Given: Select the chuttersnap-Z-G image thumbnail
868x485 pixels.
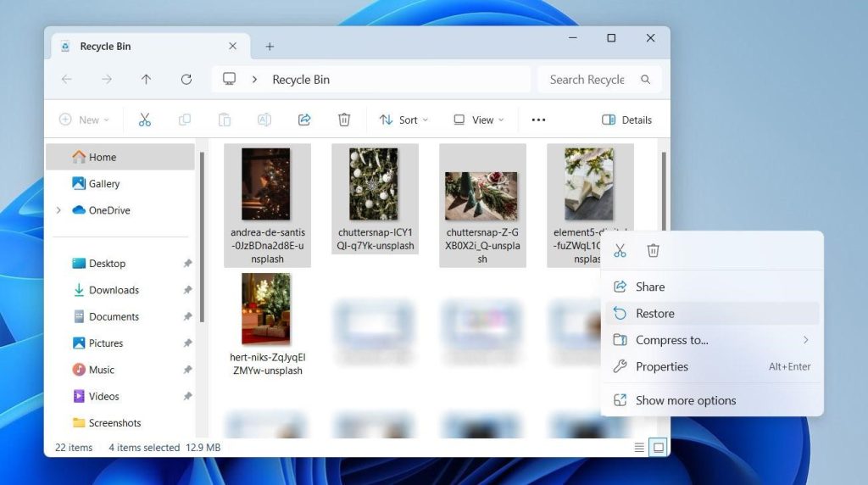Looking at the screenshot, I should 481,195.
